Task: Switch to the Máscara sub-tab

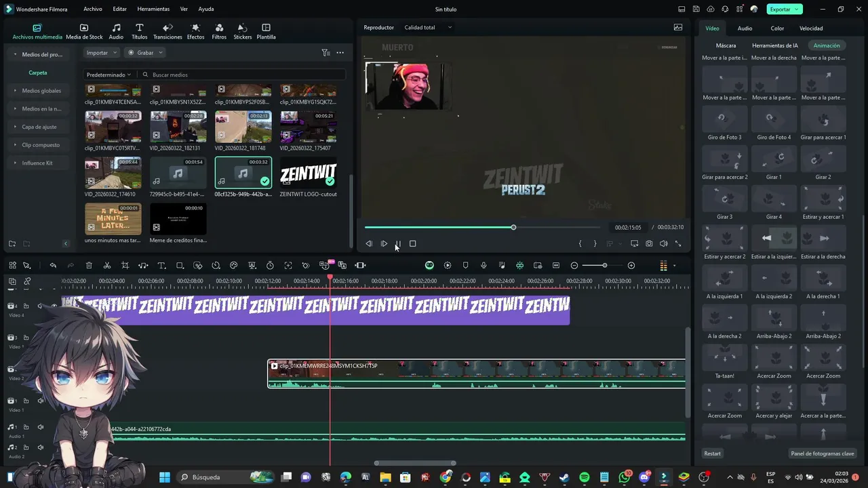Action: tap(726, 45)
